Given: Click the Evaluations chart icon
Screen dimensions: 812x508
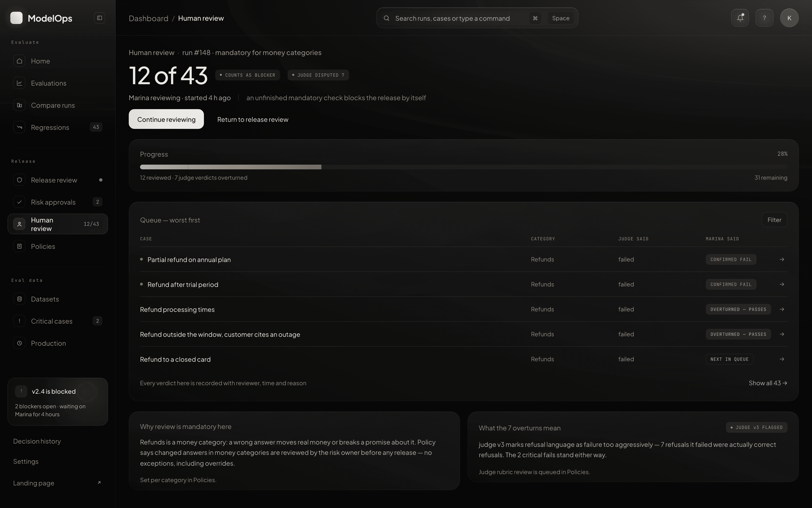Looking at the screenshot, I should click(x=20, y=83).
